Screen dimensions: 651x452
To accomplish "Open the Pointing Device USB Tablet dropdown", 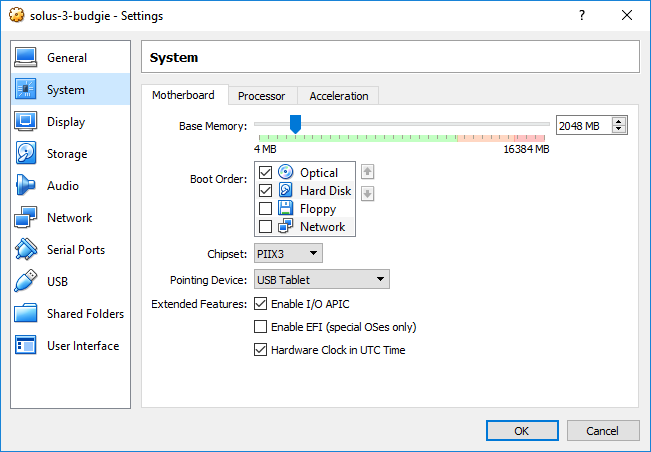I will click(322, 279).
